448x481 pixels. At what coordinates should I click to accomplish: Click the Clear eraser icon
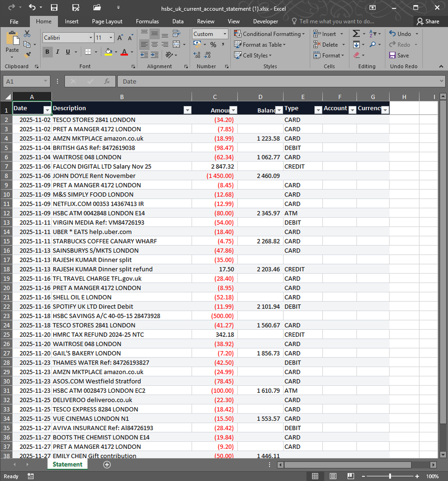point(356,55)
